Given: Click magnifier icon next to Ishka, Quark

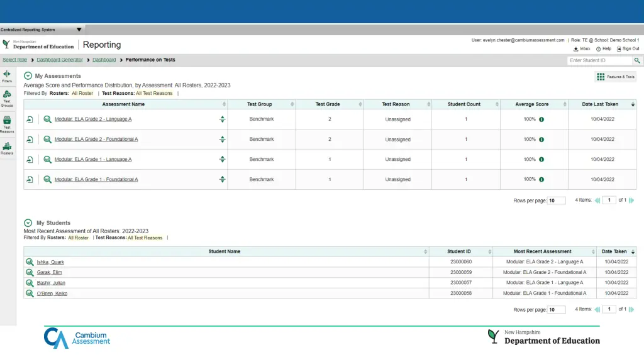Looking at the screenshot, I should tap(30, 262).
